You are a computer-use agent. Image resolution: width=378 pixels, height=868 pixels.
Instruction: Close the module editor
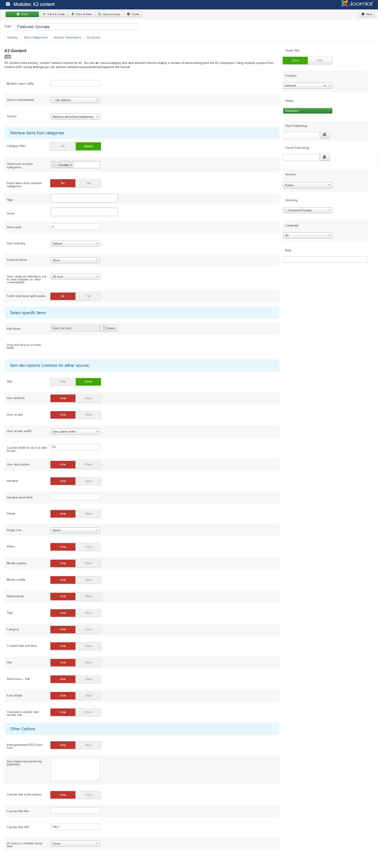point(133,14)
